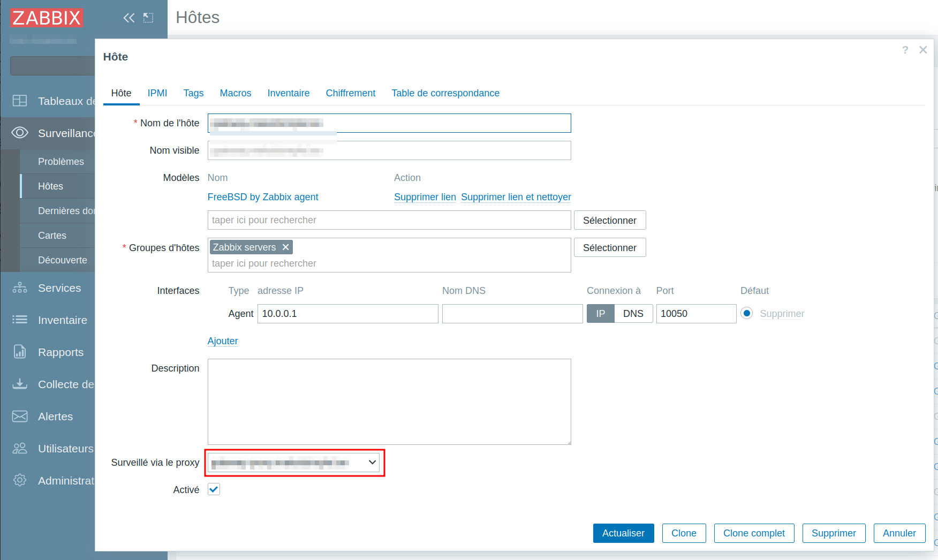Click the Utilisateurs people icon
Screen dimensions: 938x560
pos(20,449)
